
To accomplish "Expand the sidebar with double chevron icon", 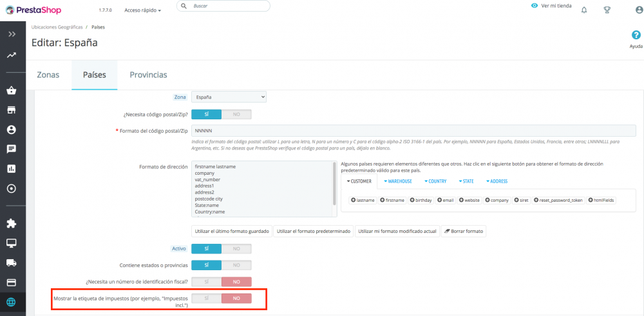I will tap(12, 34).
